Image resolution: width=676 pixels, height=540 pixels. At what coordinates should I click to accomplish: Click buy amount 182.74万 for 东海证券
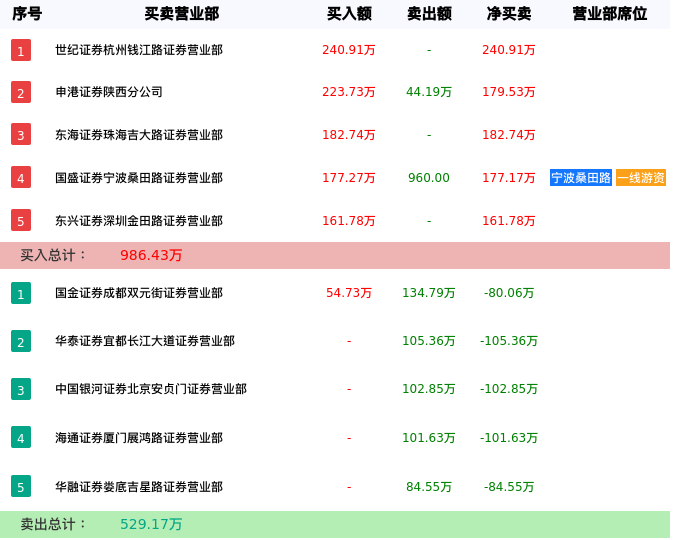click(x=349, y=135)
